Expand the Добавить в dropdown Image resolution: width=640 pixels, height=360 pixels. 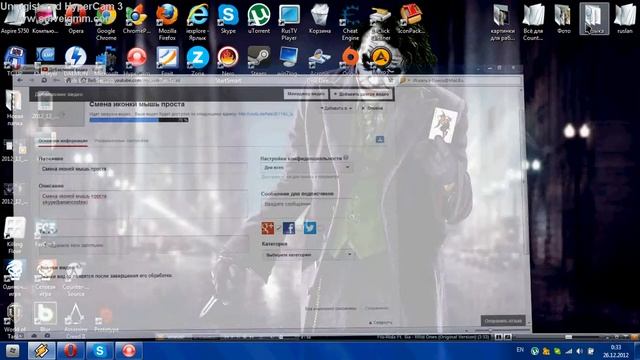(x=337, y=108)
